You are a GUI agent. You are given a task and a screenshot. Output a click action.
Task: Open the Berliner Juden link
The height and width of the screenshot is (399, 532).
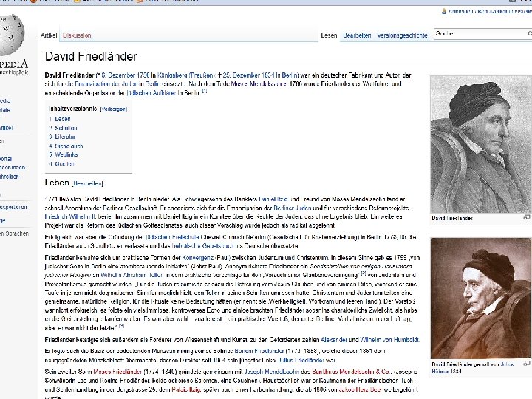[x=293, y=208]
